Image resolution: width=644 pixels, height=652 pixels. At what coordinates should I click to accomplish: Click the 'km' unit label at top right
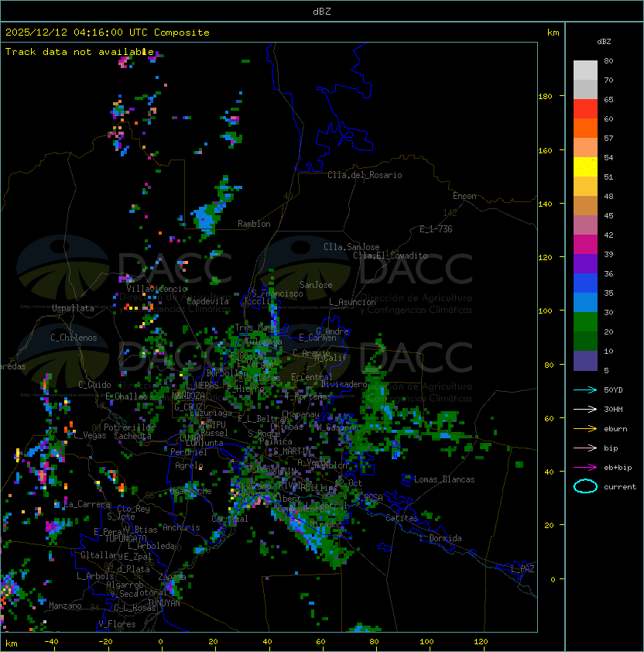(x=553, y=33)
